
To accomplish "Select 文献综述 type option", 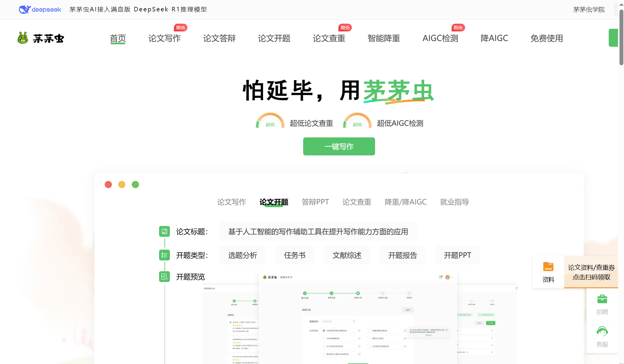I will (347, 255).
